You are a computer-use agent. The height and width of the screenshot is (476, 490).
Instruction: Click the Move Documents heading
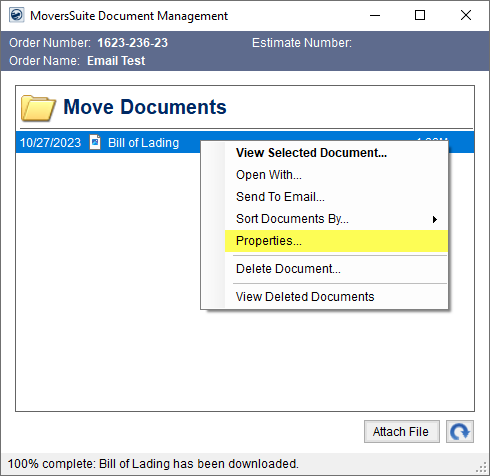145,107
